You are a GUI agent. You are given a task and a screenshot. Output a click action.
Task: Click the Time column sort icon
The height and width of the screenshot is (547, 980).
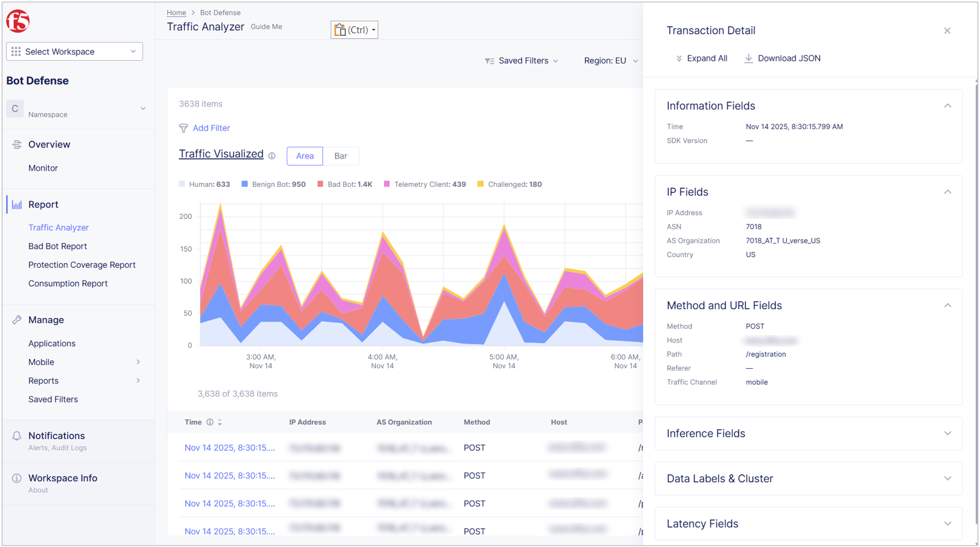click(x=220, y=423)
